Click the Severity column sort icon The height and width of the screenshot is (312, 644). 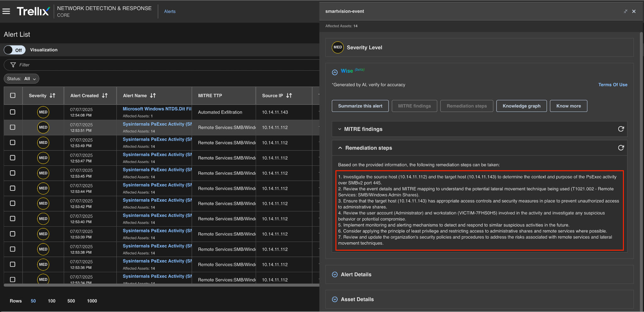53,95
